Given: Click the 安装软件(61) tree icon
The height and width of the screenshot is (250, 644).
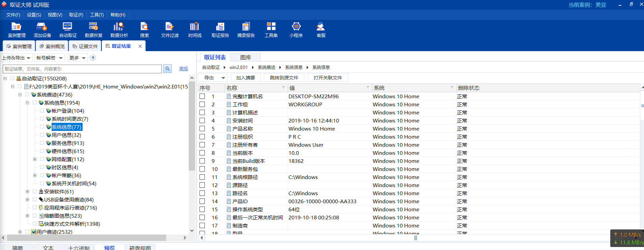Looking at the screenshot, I should (41, 191).
